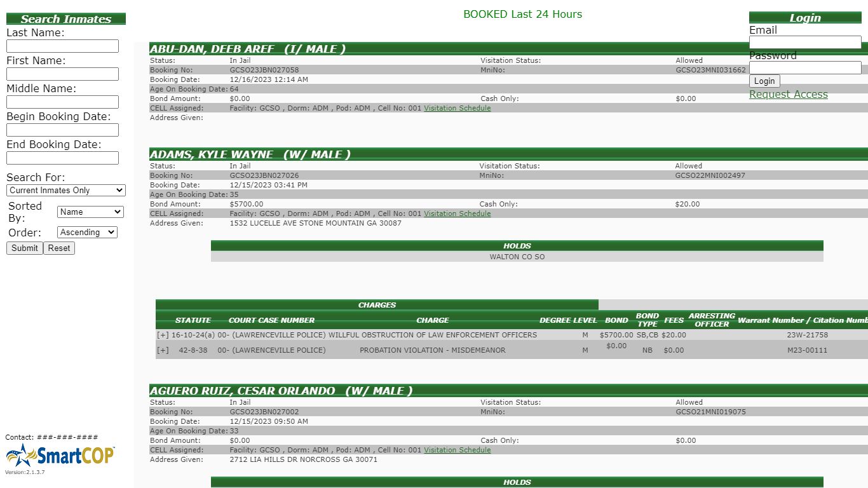Screen dimensions: 868x488
Task: Click booking date 12/15/2023 03:41 PM
Action: click(269, 185)
